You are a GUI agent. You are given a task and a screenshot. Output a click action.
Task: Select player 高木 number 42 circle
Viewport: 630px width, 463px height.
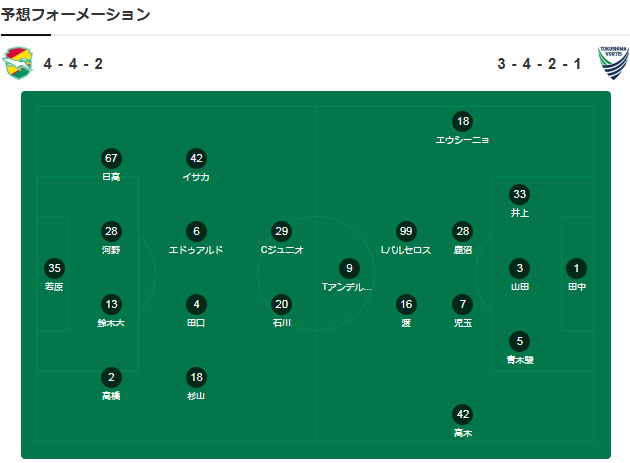(x=462, y=414)
